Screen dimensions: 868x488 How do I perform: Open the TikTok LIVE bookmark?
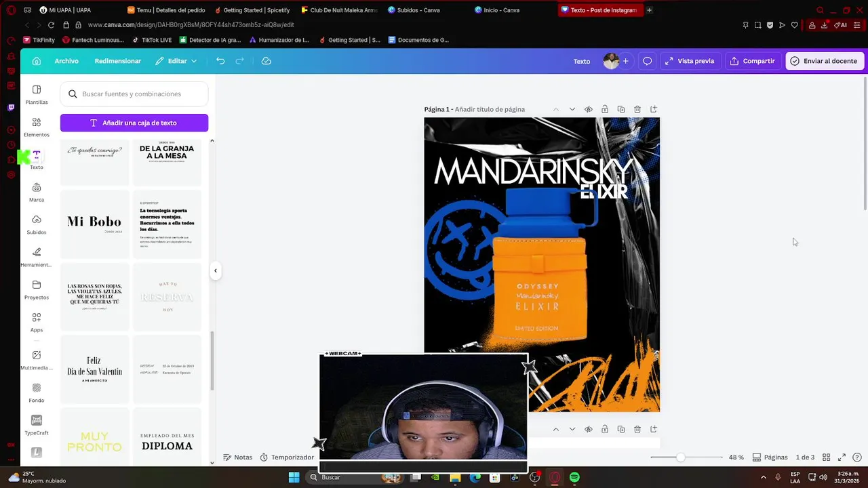point(152,40)
